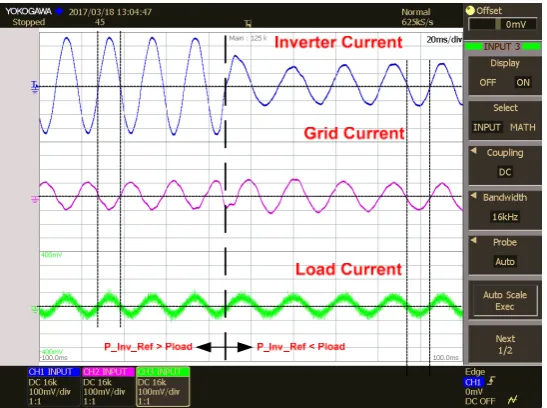Choose MATH in the Select menu

click(522, 127)
